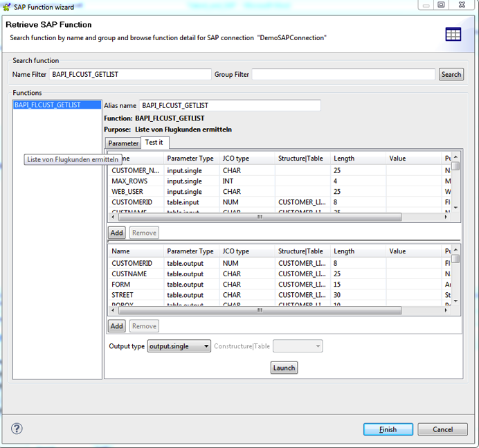
Task: Click Parameter Type header of input table
Action: click(191, 159)
